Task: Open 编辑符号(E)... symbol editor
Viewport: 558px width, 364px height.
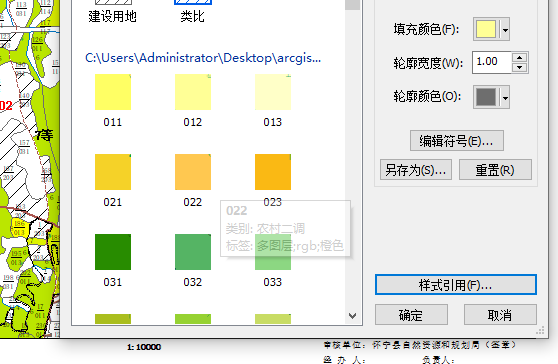Action: tap(457, 141)
